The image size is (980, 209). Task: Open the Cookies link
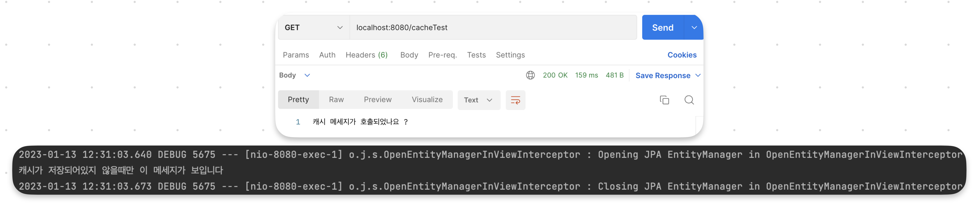pyautogui.click(x=682, y=55)
